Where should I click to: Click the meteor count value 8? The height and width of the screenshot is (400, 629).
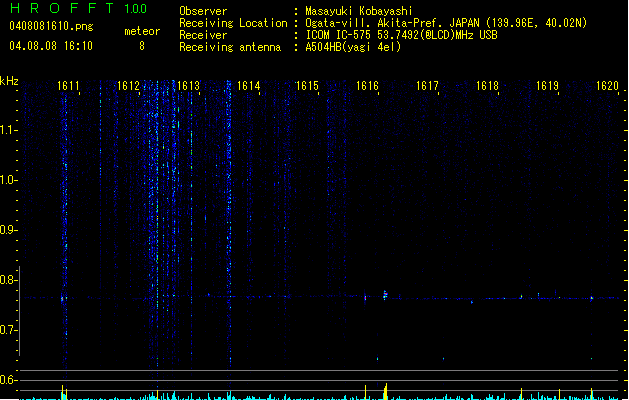pos(142,46)
